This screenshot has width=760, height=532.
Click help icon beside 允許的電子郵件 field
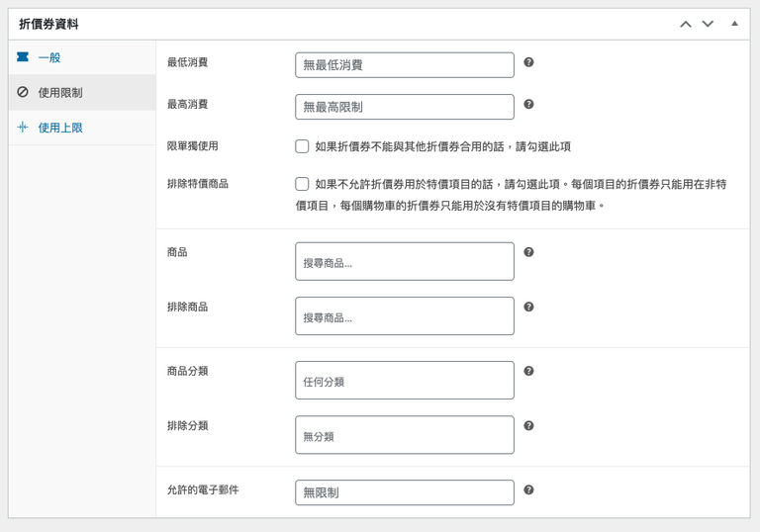528,489
